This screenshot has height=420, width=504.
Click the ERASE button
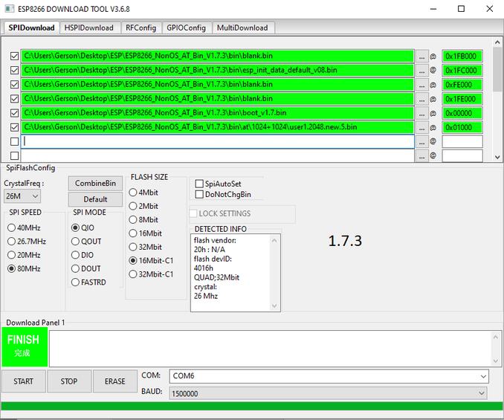pyautogui.click(x=114, y=381)
